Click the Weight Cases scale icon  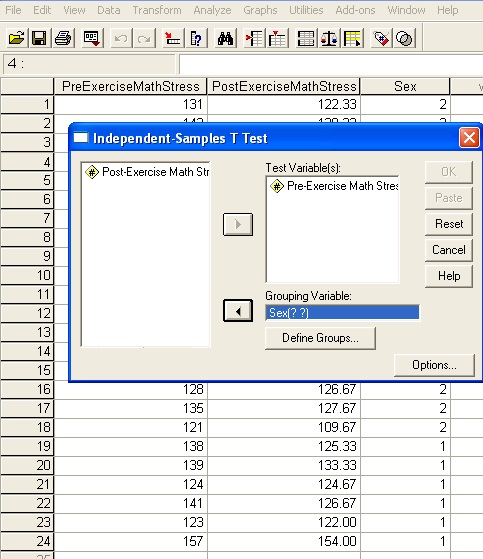click(x=329, y=38)
